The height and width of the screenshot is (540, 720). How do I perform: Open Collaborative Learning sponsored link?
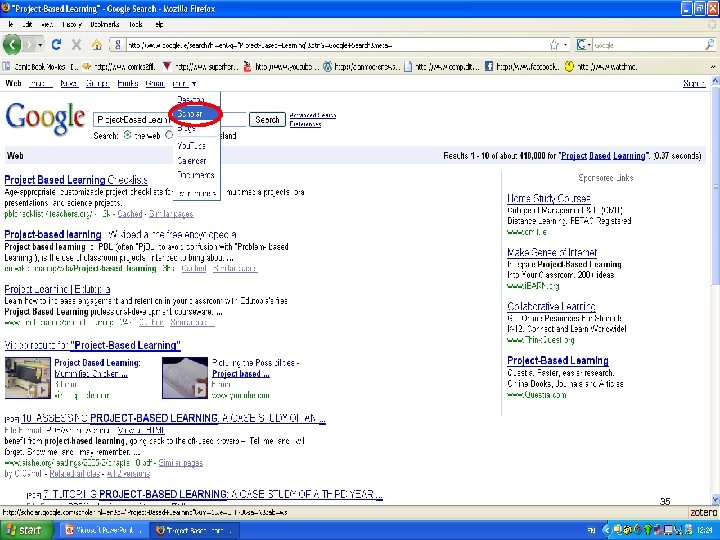point(551,306)
